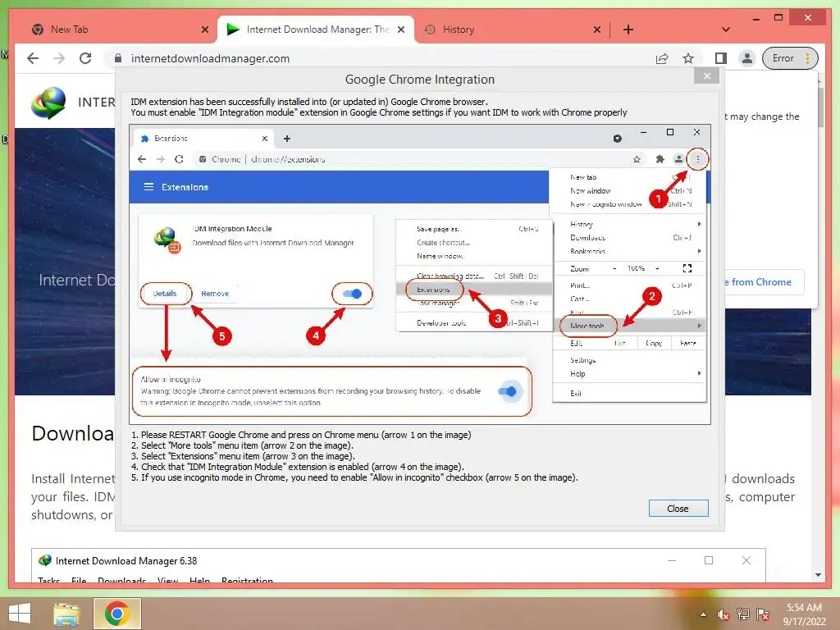840x630 pixels.
Task: Close the Internet Download Manager tab
Action: 400,30
